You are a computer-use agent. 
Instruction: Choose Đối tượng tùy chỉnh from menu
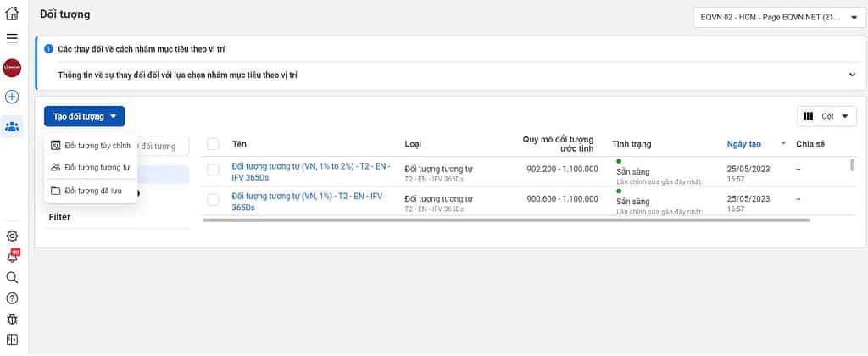click(91, 145)
